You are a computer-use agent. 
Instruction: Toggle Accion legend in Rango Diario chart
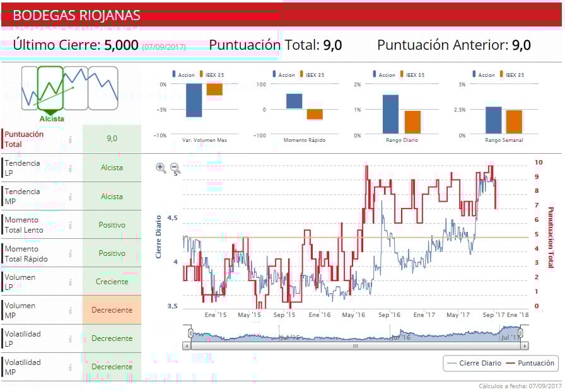[x=384, y=74]
